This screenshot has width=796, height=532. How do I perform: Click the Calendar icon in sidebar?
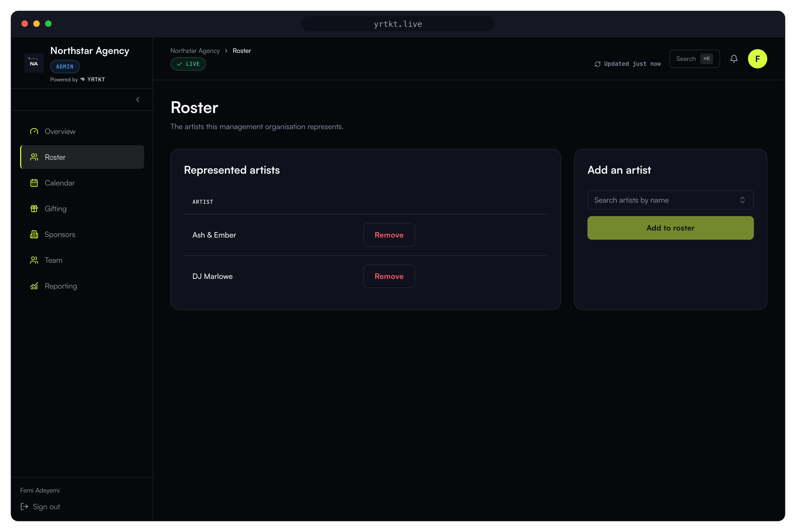pyautogui.click(x=34, y=183)
